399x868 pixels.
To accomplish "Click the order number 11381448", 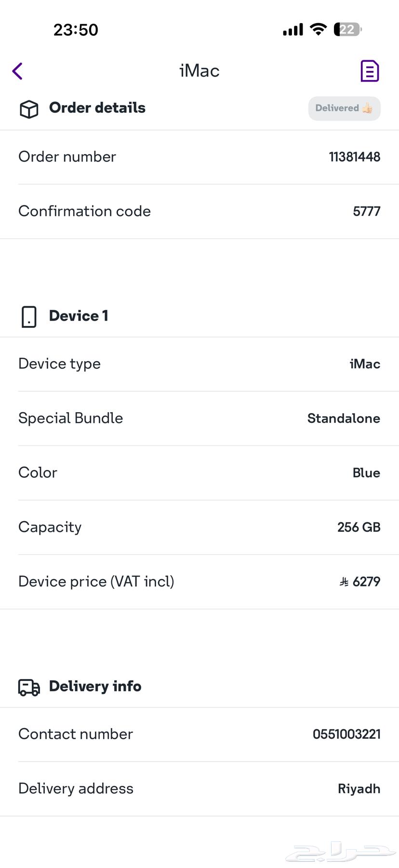I will tap(354, 156).
